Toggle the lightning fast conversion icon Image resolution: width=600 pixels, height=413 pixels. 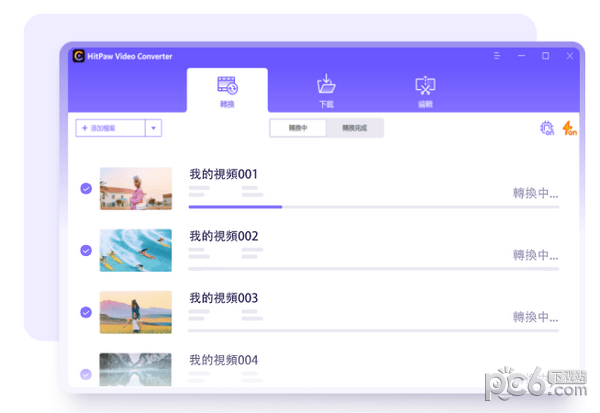[569, 128]
